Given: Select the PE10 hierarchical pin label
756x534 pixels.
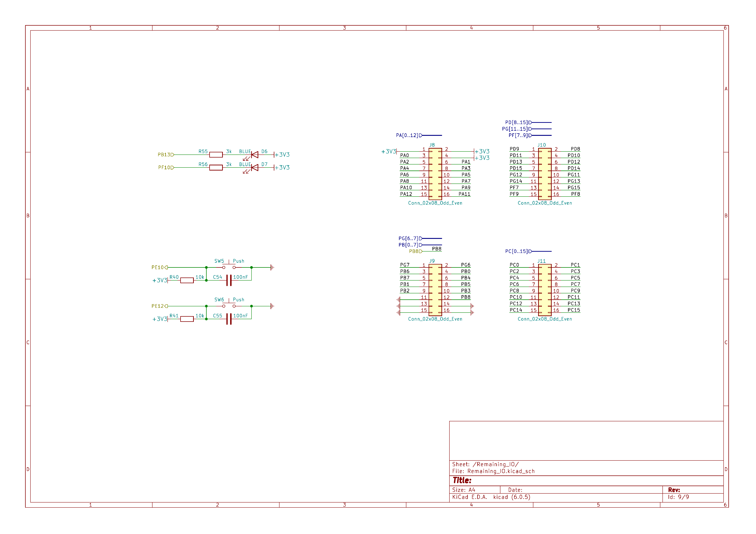Looking at the screenshot, I should (x=158, y=268).
